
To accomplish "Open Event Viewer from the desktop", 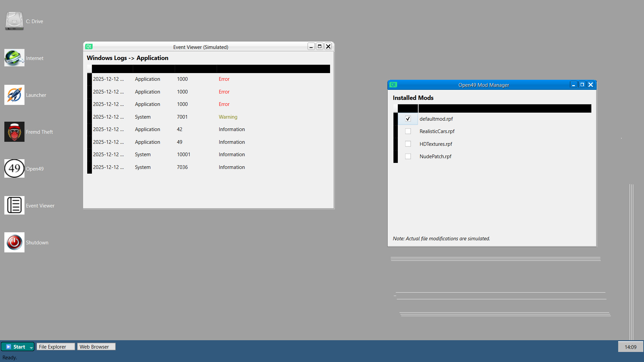I will 14,205.
